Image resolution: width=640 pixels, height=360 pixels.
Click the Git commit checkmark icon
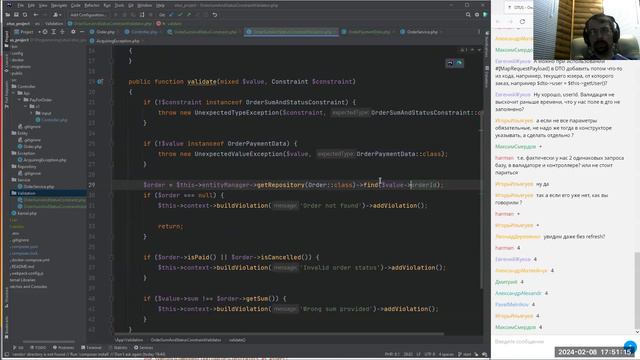(180, 15)
